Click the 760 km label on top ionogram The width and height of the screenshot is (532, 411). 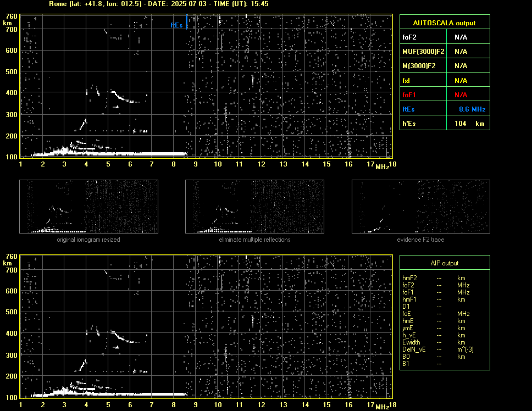coord(11,16)
